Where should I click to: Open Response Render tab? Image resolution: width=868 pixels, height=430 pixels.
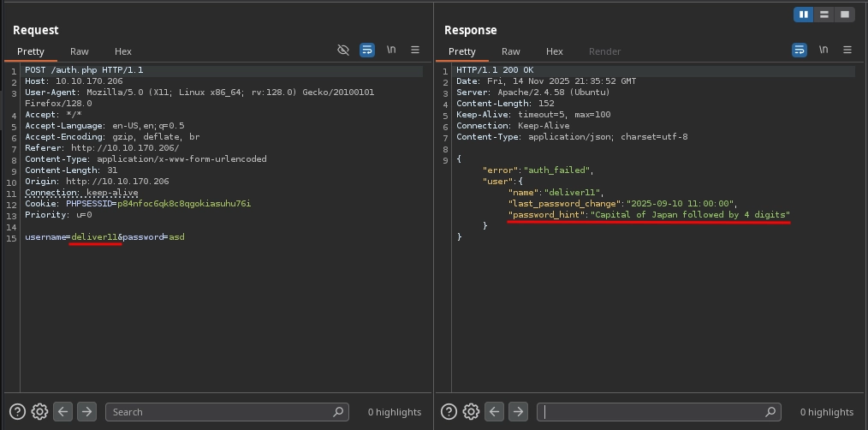604,51
